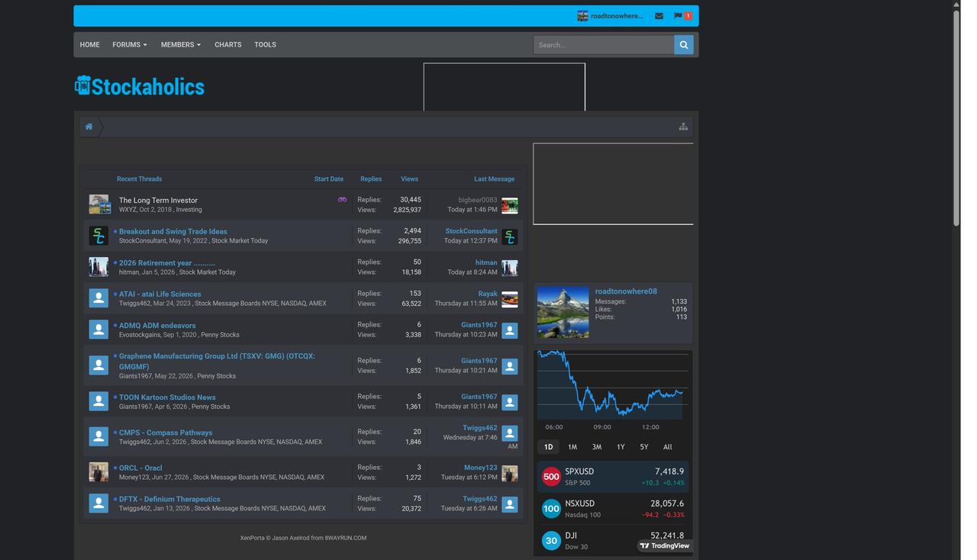Click the Last Message column header
This screenshot has height=560, width=977.
pyautogui.click(x=495, y=179)
